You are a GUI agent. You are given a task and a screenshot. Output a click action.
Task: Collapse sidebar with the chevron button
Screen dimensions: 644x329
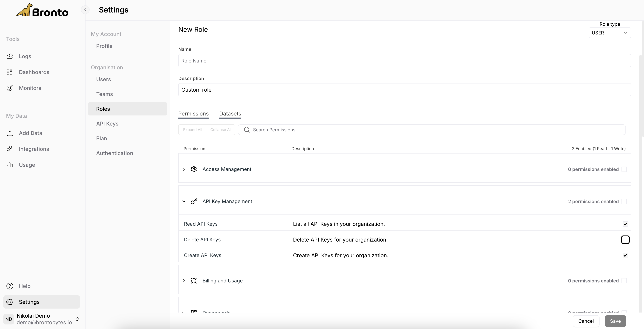pyautogui.click(x=85, y=10)
